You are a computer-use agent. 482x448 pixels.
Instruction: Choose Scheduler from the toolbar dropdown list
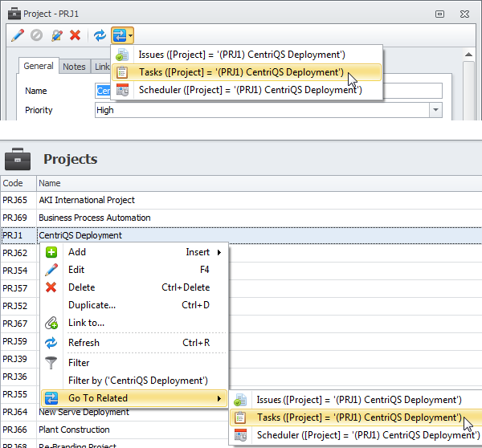tap(249, 90)
